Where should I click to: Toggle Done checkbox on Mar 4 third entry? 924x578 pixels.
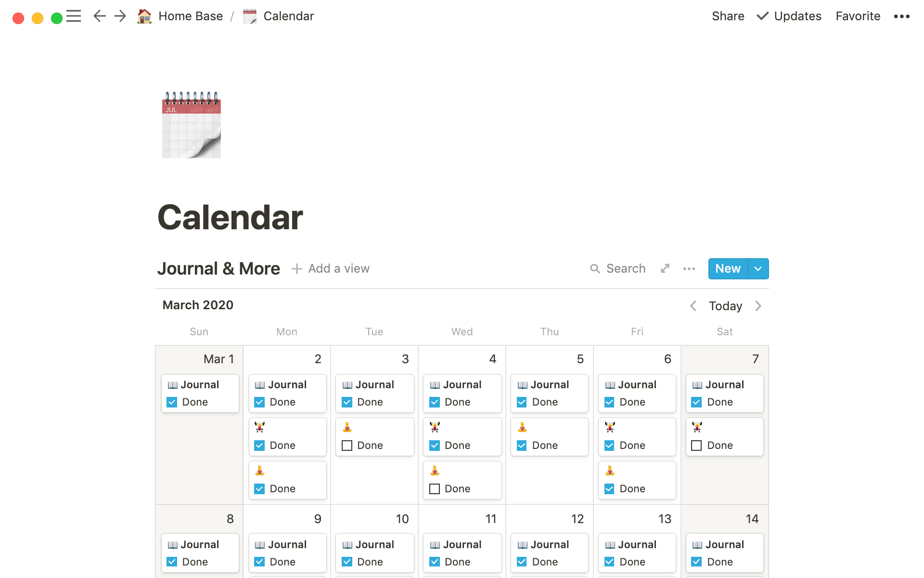[x=435, y=488]
